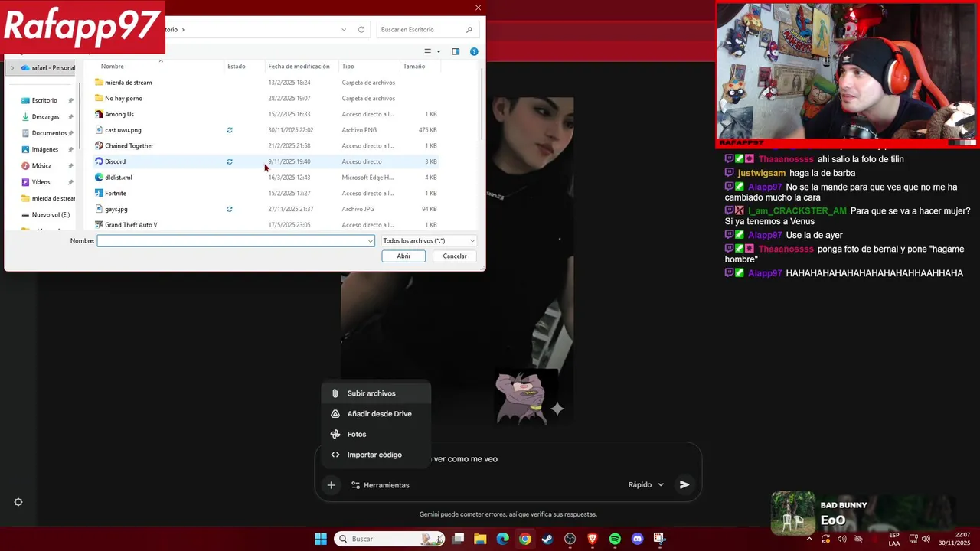Open Steam from taskbar

(x=547, y=539)
